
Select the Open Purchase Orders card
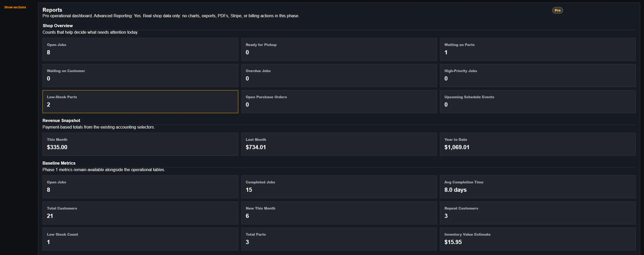339,102
